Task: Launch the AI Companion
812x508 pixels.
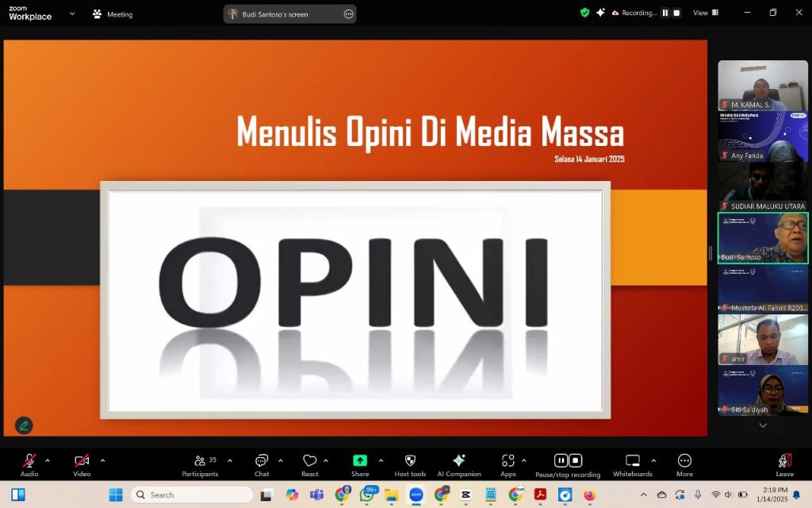Action: (x=458, y=463)
